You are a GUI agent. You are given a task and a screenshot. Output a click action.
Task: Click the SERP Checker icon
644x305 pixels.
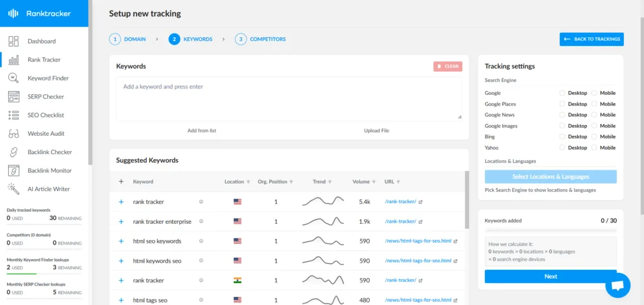coord(14,96)
